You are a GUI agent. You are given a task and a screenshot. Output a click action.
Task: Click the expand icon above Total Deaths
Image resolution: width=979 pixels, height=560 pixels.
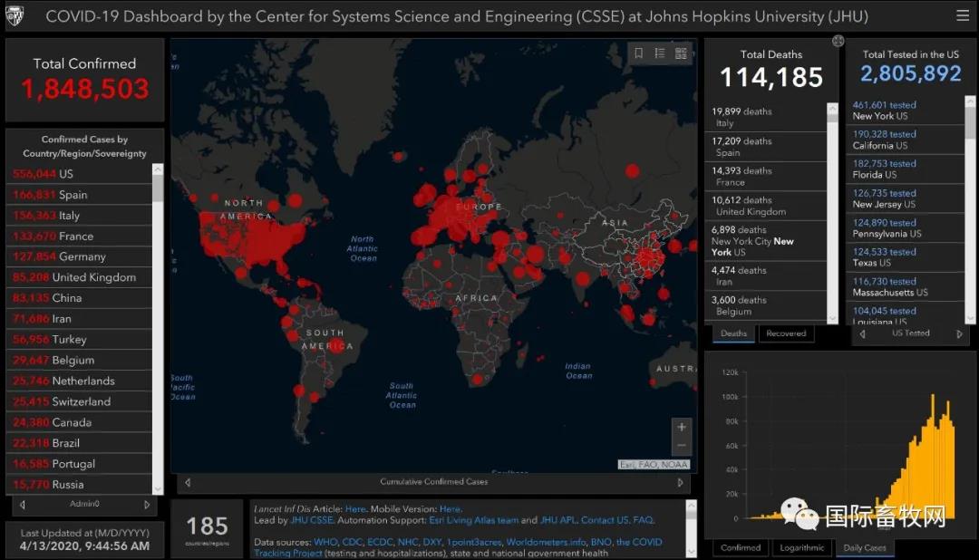coord(838,41)
